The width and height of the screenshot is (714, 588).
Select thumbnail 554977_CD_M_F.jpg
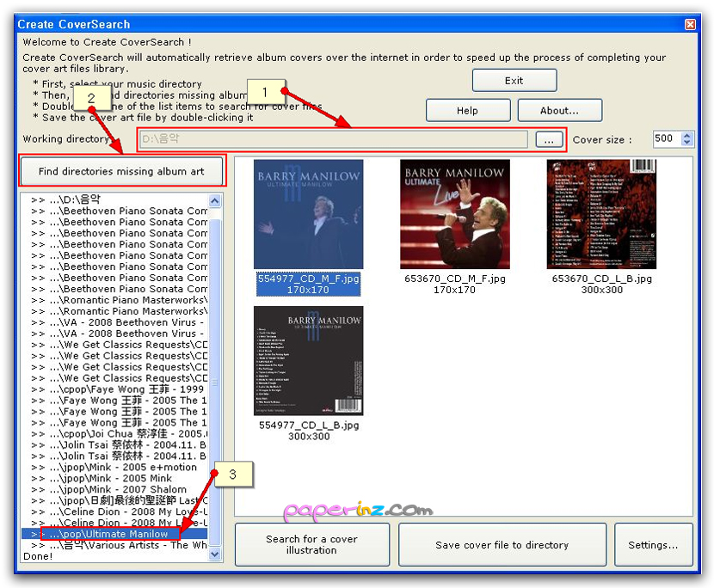[x=308, y=214]
